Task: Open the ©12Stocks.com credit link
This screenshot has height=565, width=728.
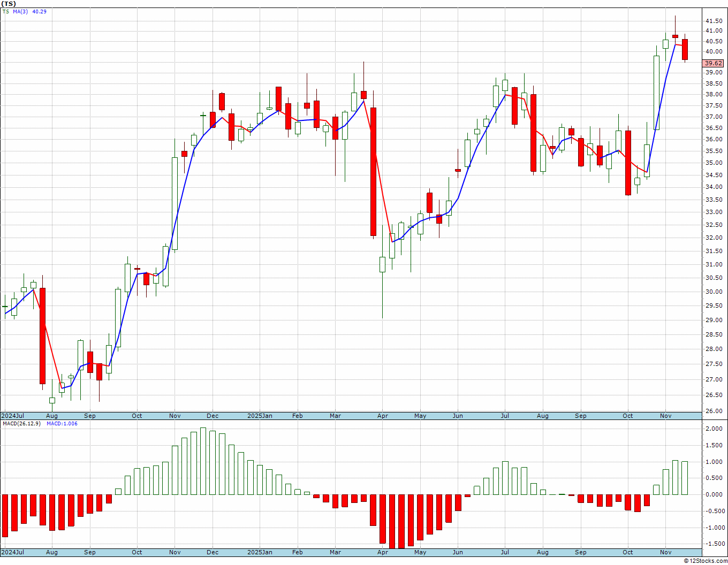Action: (x=706, y=561)
